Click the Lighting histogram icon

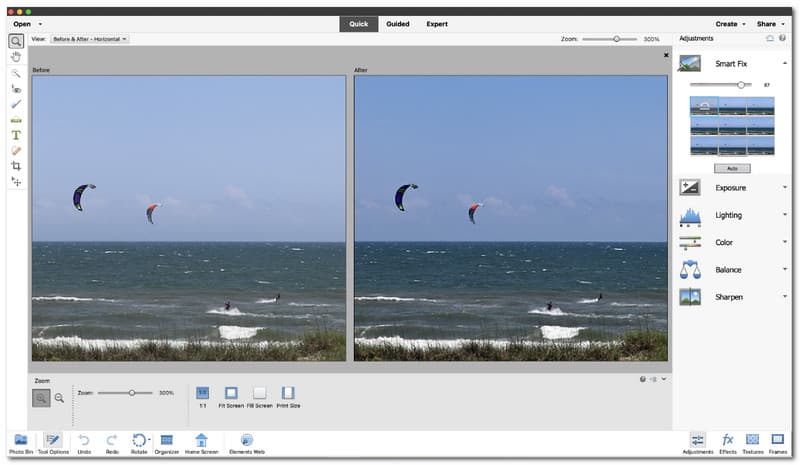click(690, 216)
